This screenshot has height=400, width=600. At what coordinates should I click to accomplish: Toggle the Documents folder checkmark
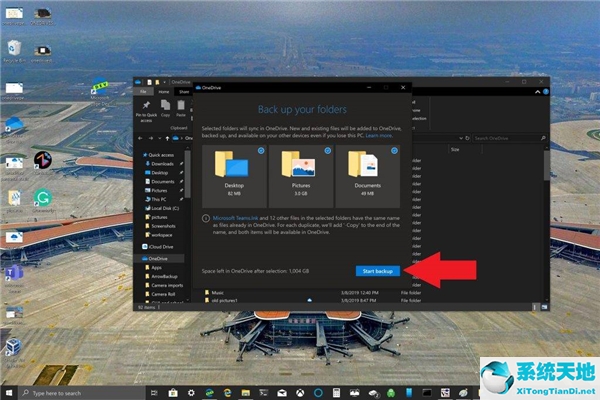pyautogui.click(x=394, y=151)
